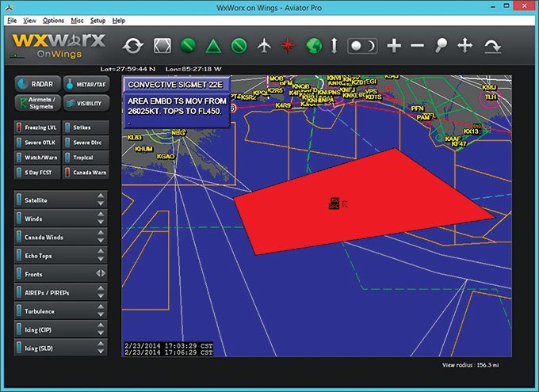Screen dimensions: 539x392
Task: Toggle the day/night switch in toolbar
Action: coord(362,46)
